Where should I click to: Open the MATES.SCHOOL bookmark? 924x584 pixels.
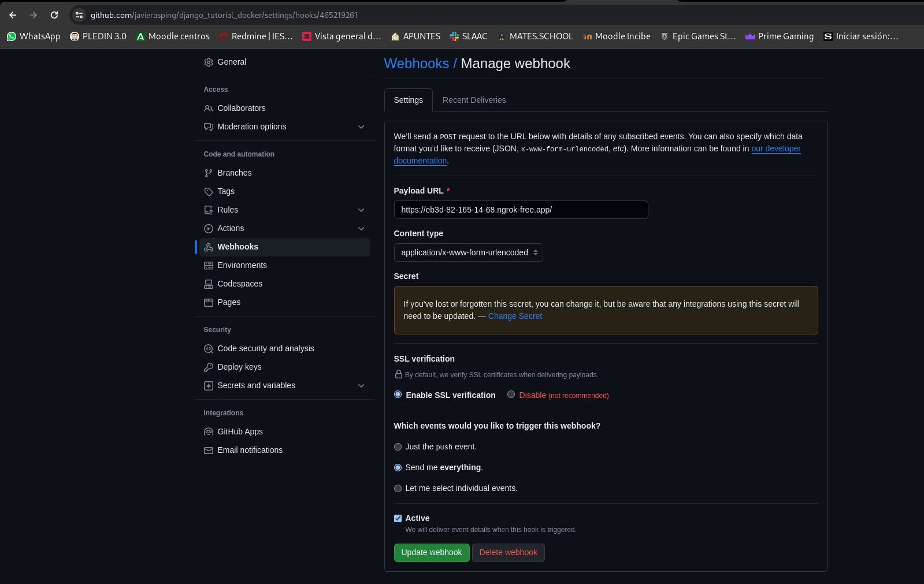535,36
